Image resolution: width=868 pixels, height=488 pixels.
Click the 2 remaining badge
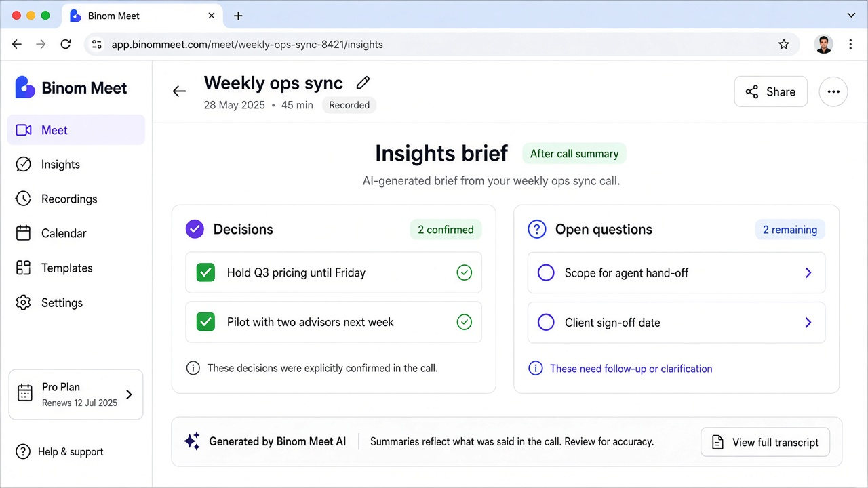tap(790, 230)
